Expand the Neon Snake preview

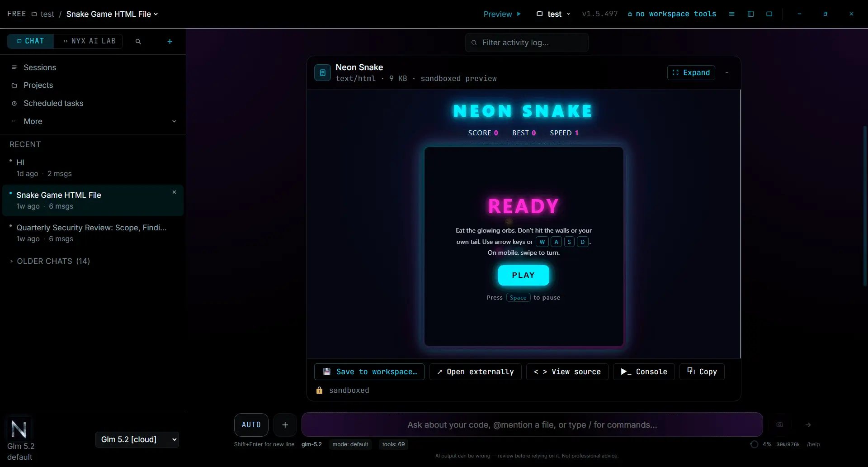(x=691, y=72)
